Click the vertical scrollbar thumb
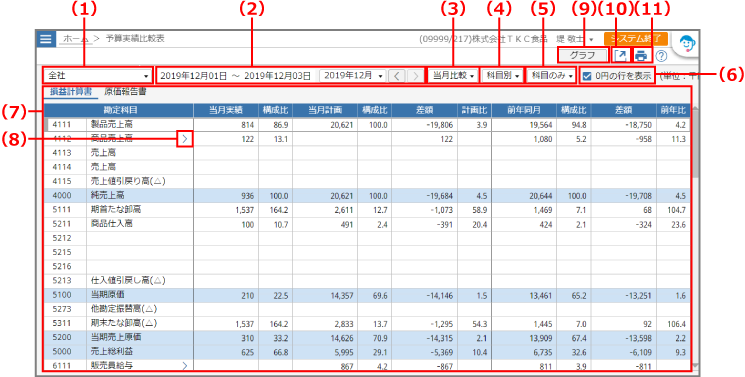Viewport: 745px width, 377px height. click(696, 143)
